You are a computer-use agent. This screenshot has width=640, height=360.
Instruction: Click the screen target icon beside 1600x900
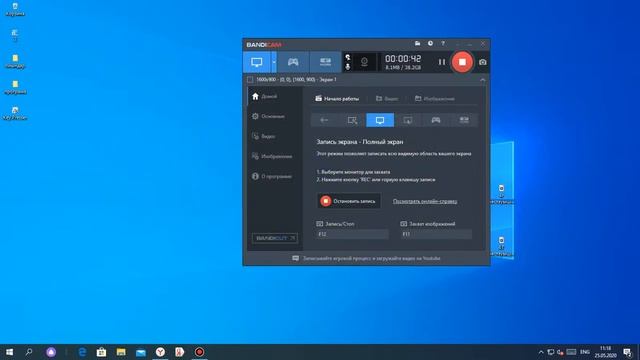coord(250,80)
